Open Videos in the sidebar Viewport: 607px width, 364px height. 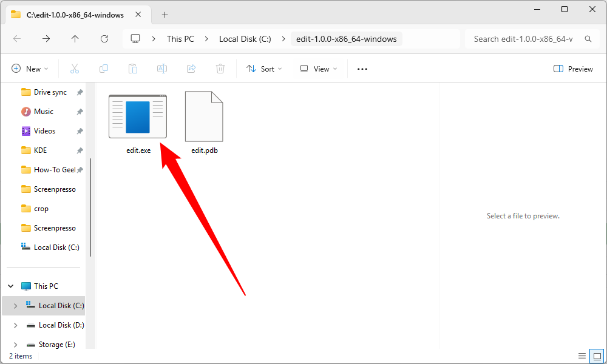coord(44,131)
